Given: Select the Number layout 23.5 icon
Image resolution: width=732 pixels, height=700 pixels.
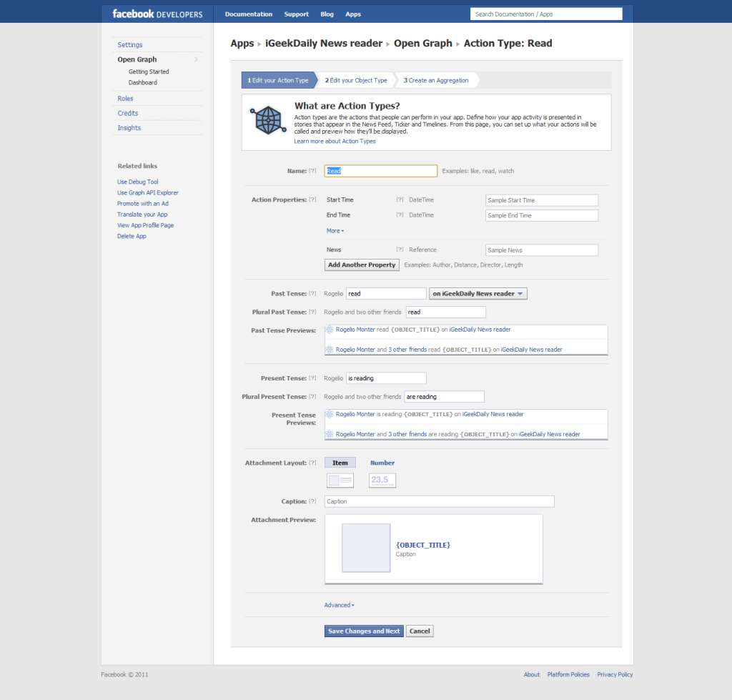Looking at the screenshot, I should [382, 480].
